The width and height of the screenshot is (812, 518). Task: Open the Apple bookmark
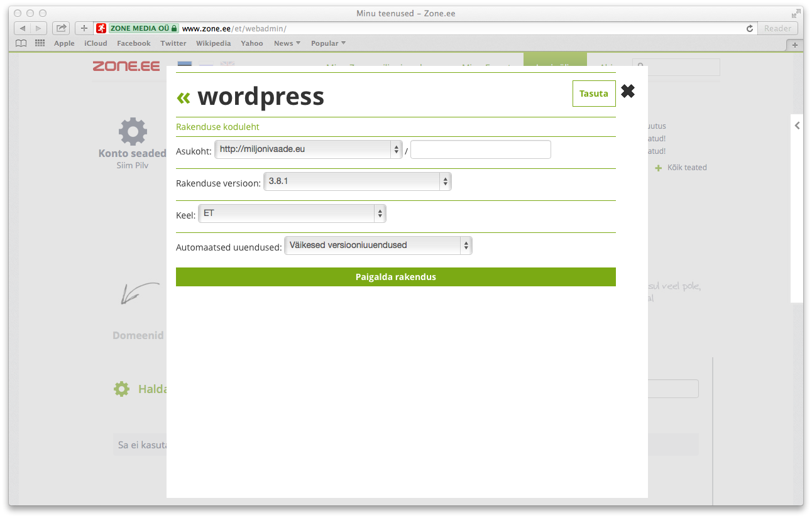coord(64,43)
